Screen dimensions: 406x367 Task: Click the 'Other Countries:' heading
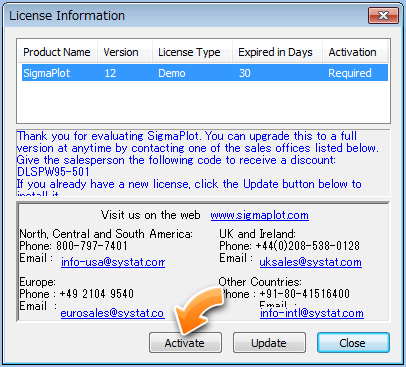[260, 282]
